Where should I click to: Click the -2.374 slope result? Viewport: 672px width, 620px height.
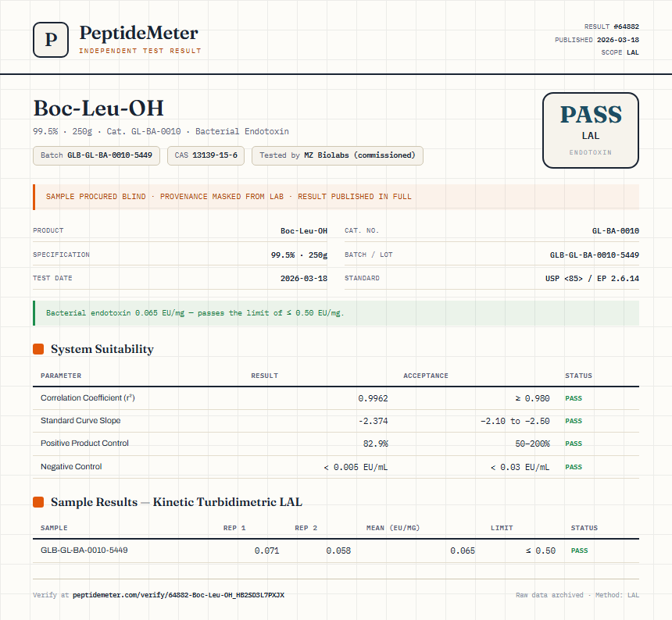pyautogui.click(x=373, y=421)
